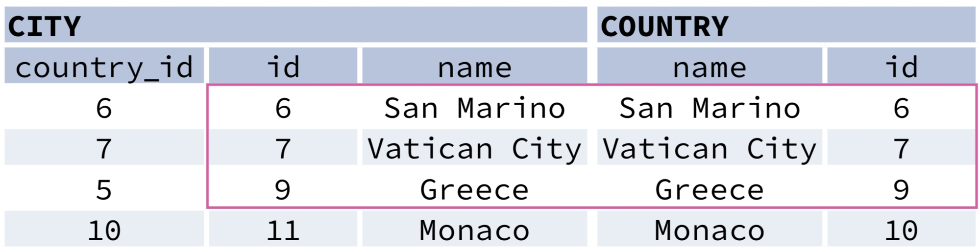980x252 pixels.
Task: Select the CITY table's name column header
Action: (474, 67)
